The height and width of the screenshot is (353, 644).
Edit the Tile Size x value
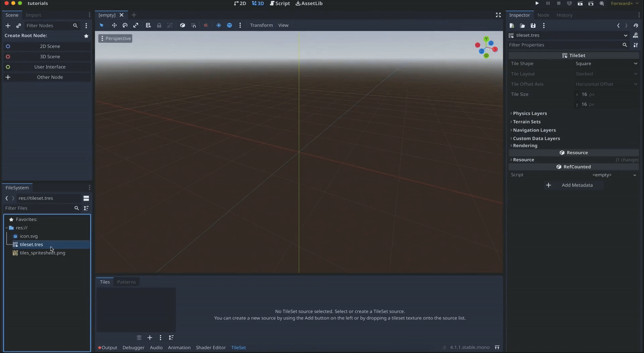pos(606,94)
